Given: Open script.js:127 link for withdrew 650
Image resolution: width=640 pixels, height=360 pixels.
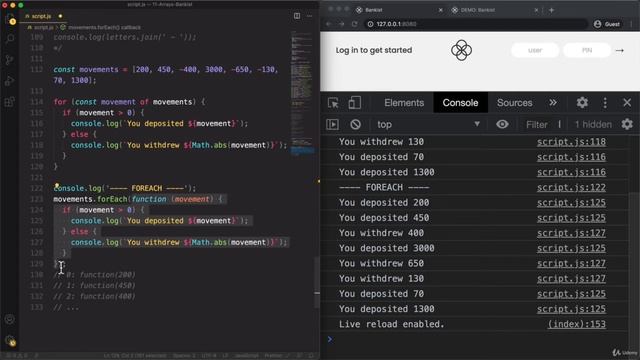Looking at the screenshot, I should point(571,264).
